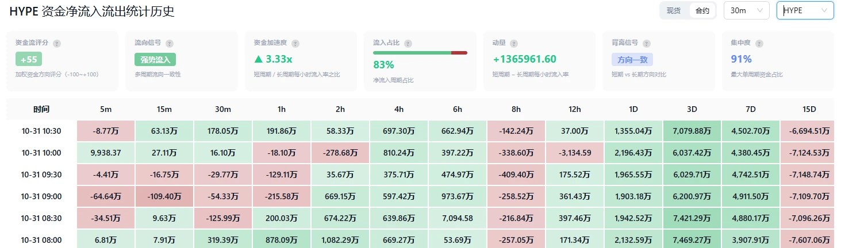The image size is (868, 248).
Task: Click the 1,355.04万 cell
Action: click(x=633, y=131)
